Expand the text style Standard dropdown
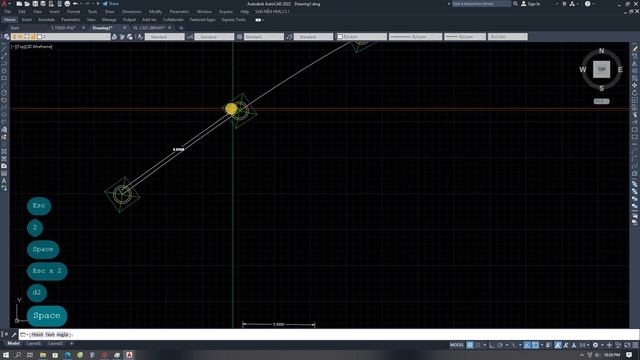The width and height of the screenshot is (640, 360). click(164, 37)
